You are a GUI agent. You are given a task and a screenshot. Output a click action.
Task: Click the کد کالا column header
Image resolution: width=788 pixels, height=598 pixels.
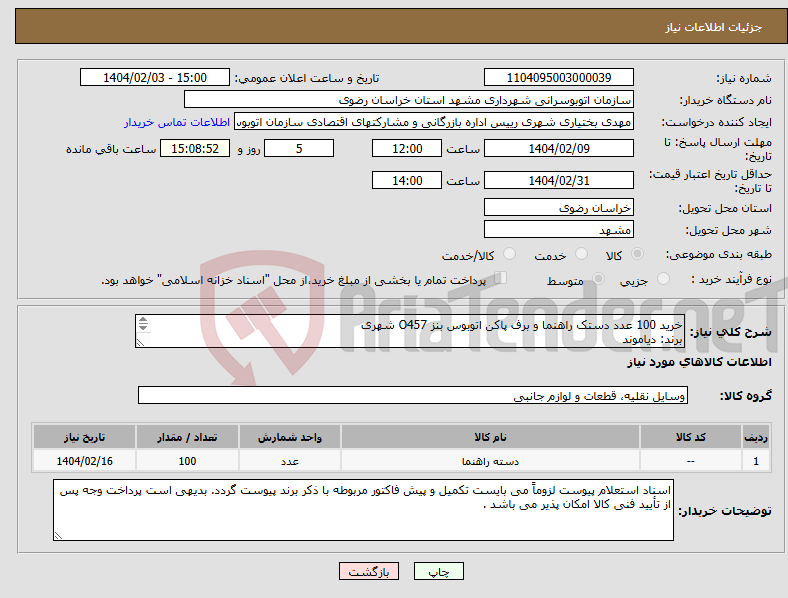point(691,437)
